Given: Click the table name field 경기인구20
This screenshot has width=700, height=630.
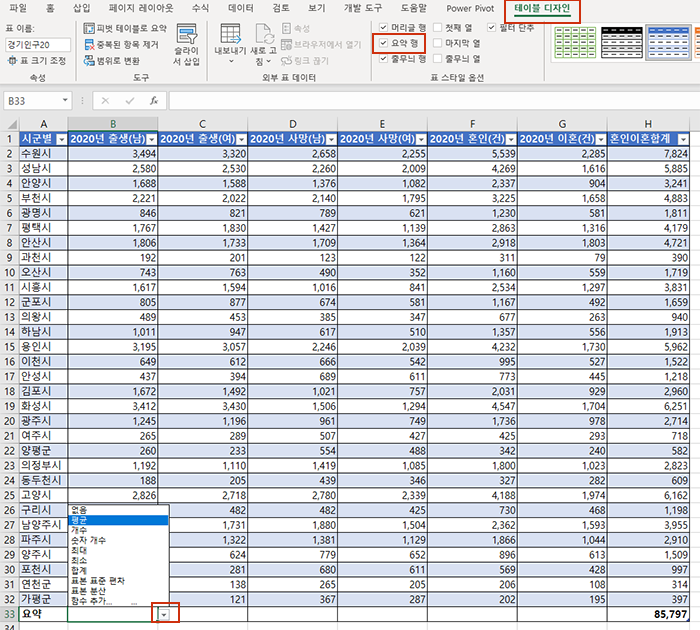Looking at the screenshot, I should tap(38, 45).
